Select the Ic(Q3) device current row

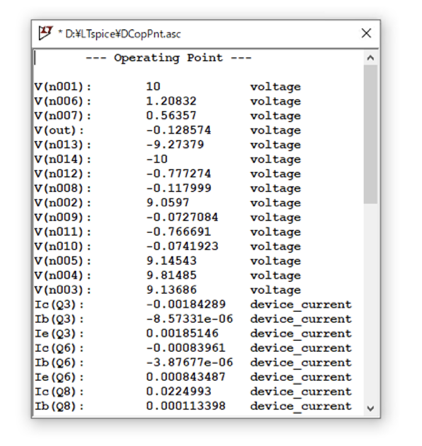point(193,305)
